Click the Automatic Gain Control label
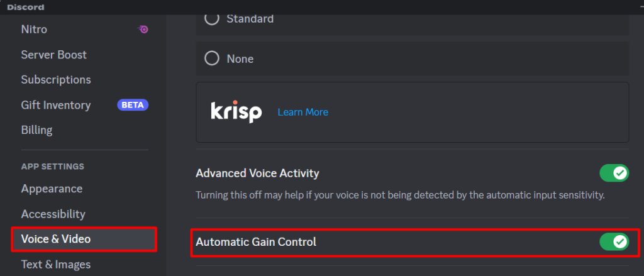This screenshot has width=644, height=276. (x=256, y=242)
